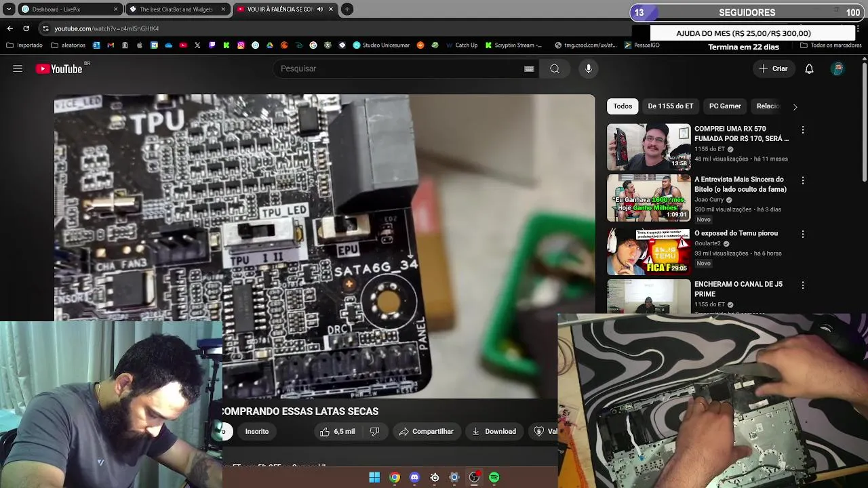Viewport: 868px width, 488px height.
Task: Open the Windows Start button
Action: (x=374, y=477)
